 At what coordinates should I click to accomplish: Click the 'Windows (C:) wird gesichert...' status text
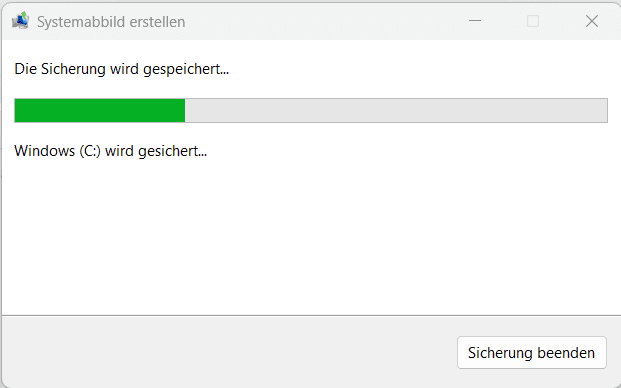[x=110, y=151]
